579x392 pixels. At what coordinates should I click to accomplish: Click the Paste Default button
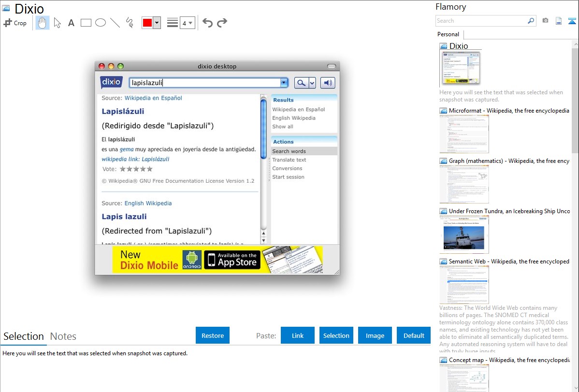[x=414, y=335]
